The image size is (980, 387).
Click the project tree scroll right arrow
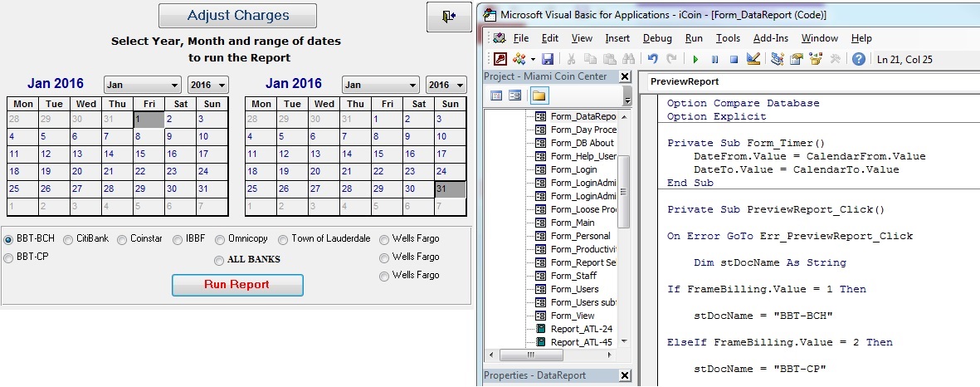(610, 355)
